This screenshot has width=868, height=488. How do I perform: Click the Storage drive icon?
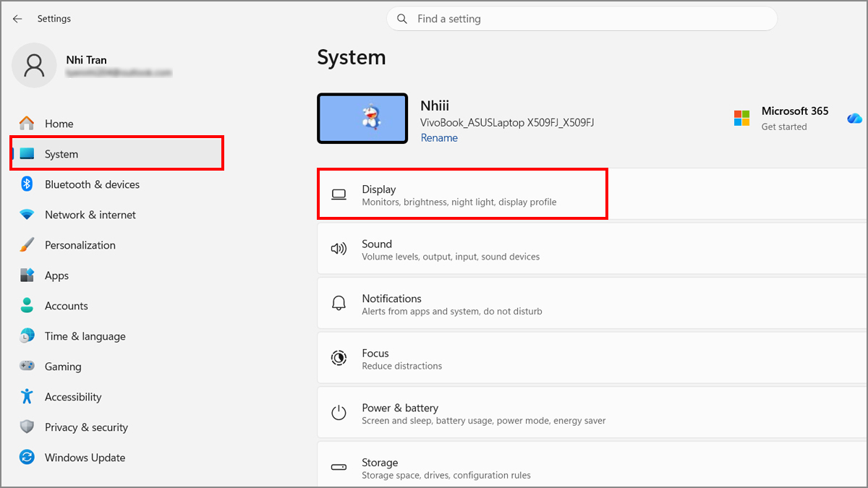point(339,468)
